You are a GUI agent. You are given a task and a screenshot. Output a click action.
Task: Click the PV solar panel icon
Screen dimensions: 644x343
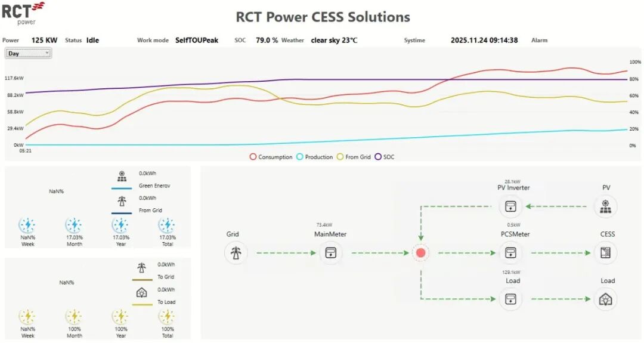pyautogui.click(x=606, y=206)
